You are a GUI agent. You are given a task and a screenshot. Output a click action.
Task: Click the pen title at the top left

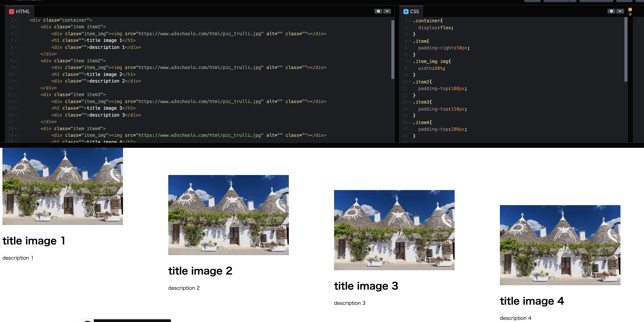pyautogui.click(x=27, y=1)
